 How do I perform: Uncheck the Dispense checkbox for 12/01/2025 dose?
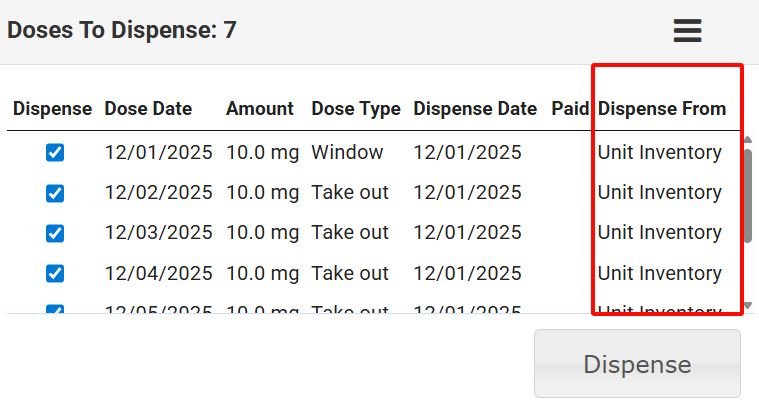[55, 153]
